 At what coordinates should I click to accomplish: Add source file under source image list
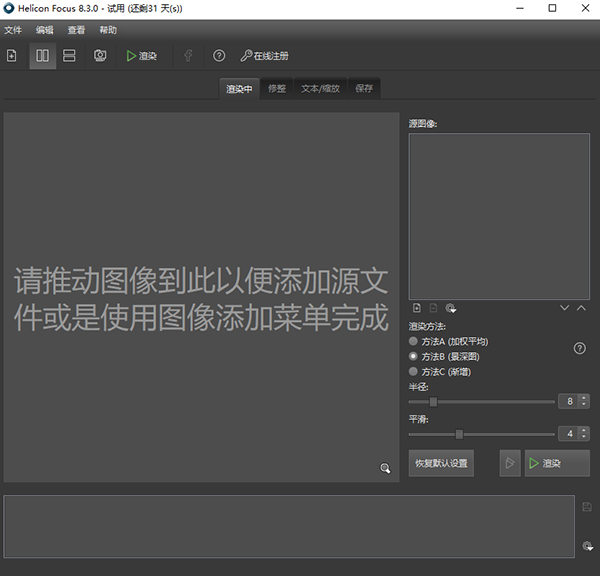coord(417,308)
